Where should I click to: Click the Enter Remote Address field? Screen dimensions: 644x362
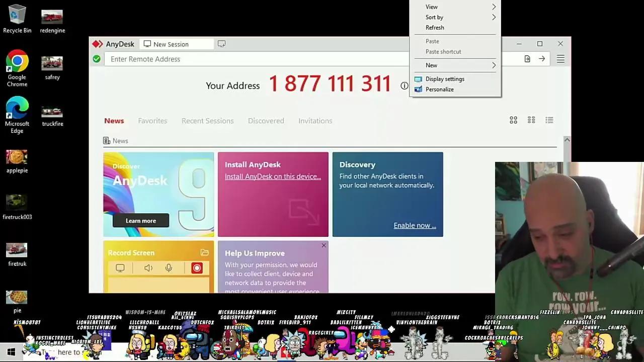[258, 59]
